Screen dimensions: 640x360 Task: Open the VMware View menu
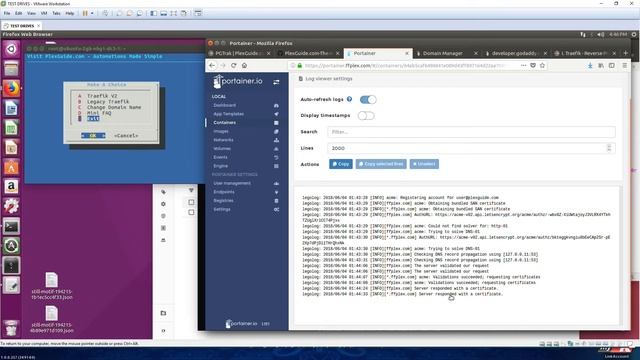tap(31, 13)
